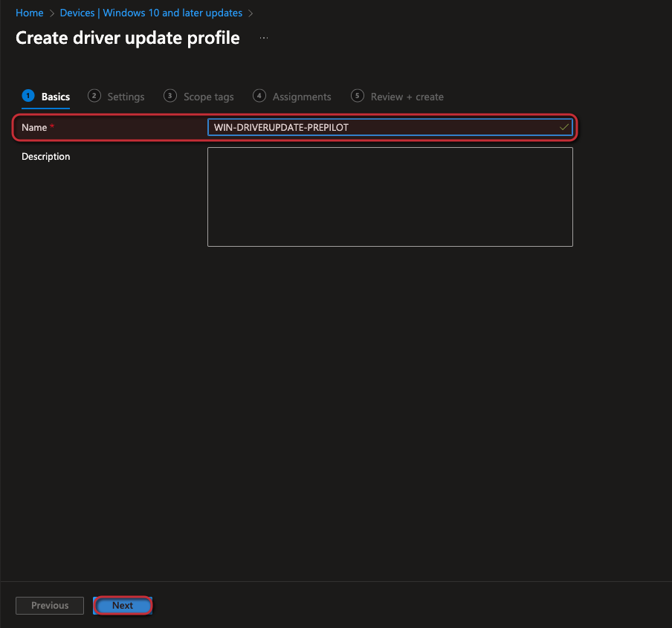Click the chevron after Windows updates breadcrumb
Screen dimensions: 672x628
click(x=251, y=13)
